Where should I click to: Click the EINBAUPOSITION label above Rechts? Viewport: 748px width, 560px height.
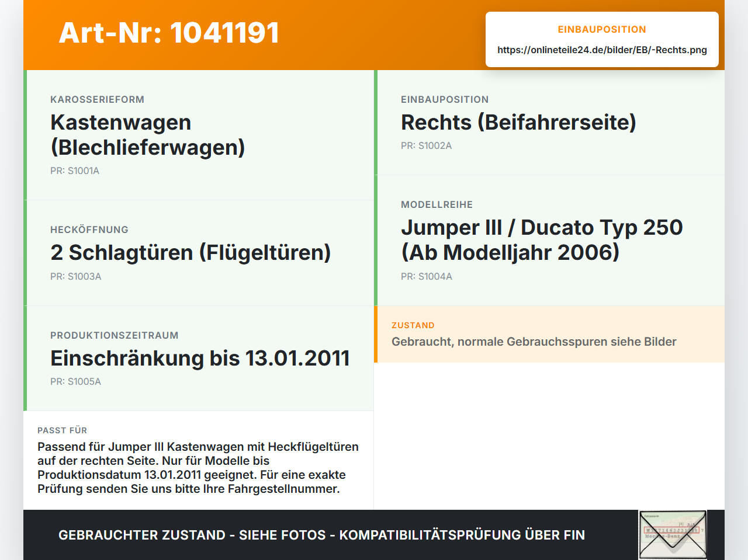point(445,100)
